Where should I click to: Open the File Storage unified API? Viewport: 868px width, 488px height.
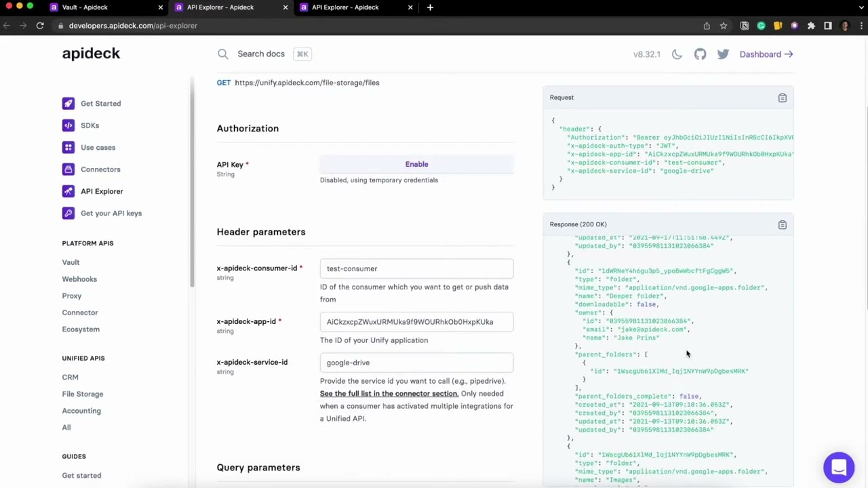(x=83, y=394)
